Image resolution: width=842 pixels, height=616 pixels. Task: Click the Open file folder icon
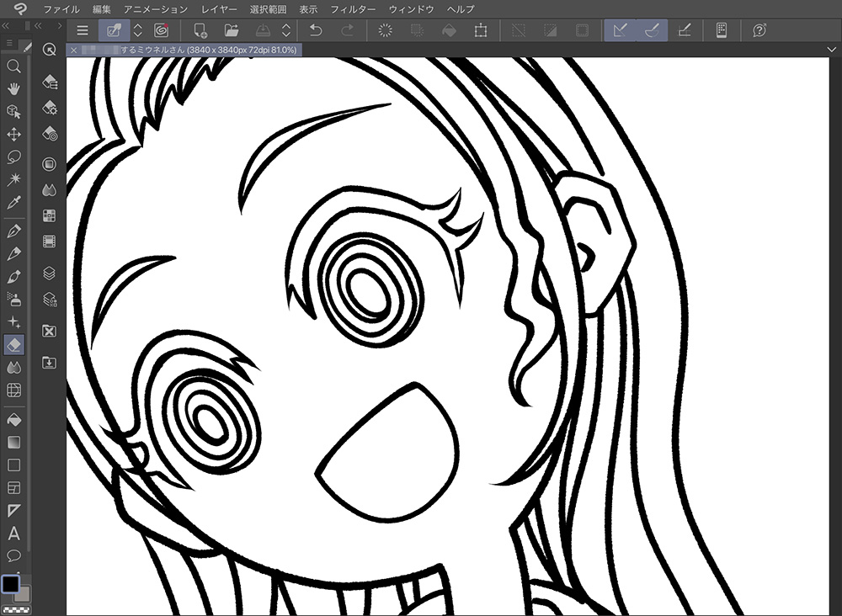click(232, 30)
